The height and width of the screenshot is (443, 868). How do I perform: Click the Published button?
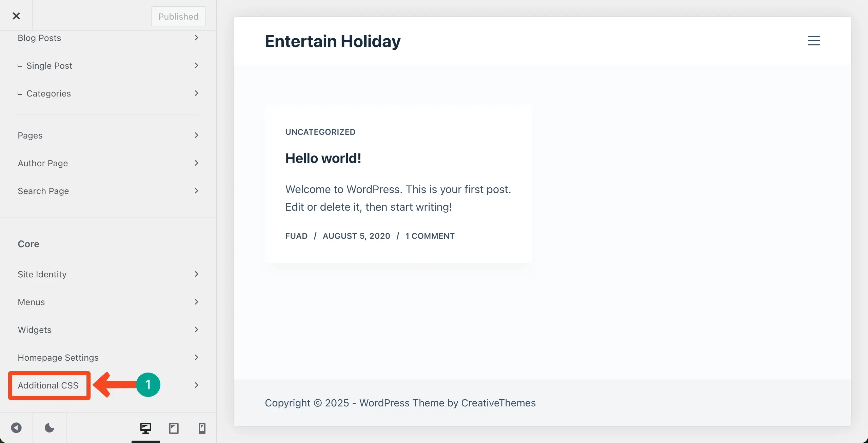click(x=178, y=16)
